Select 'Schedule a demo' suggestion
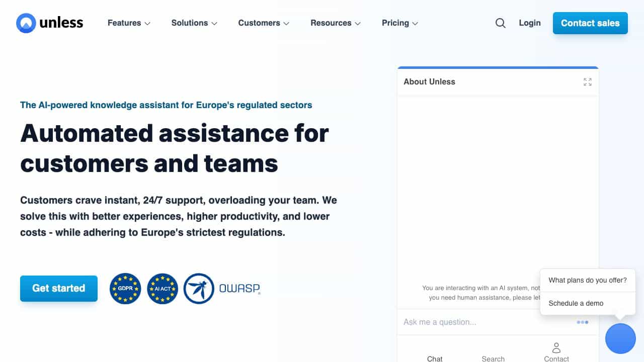Image resolution: width=644 pixels, height=362 pixels. click(588, 303)
